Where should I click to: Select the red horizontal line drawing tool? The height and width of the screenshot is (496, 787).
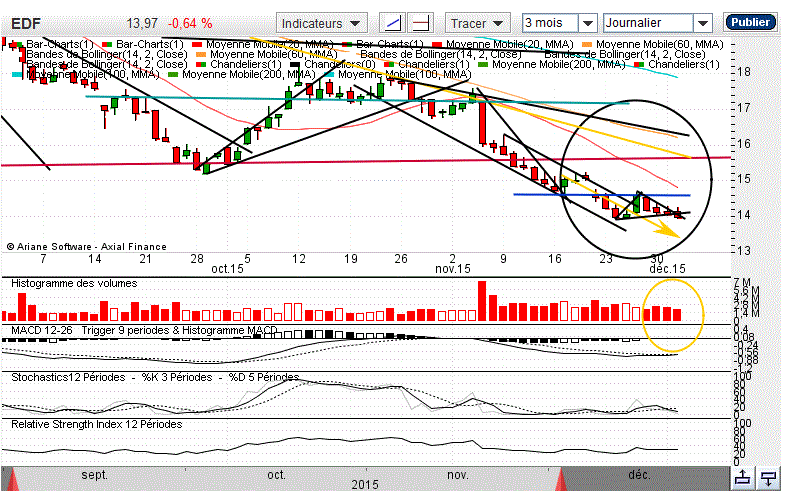421,23
